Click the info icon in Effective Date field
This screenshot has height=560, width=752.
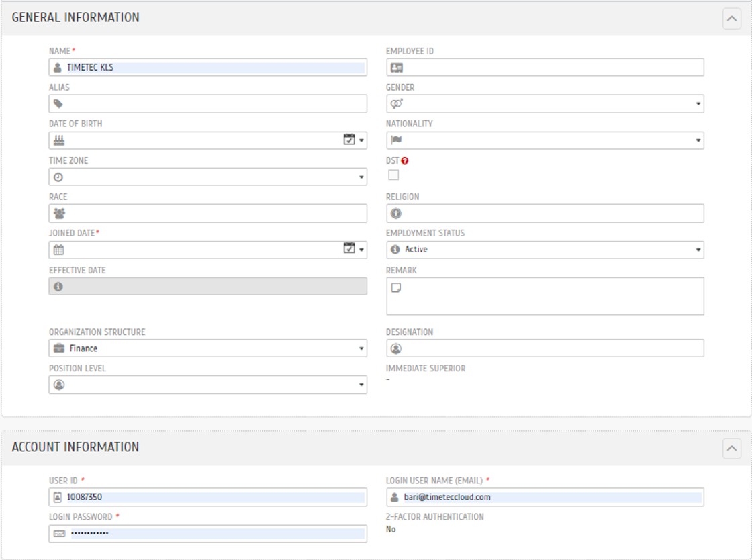coord(58,287)
